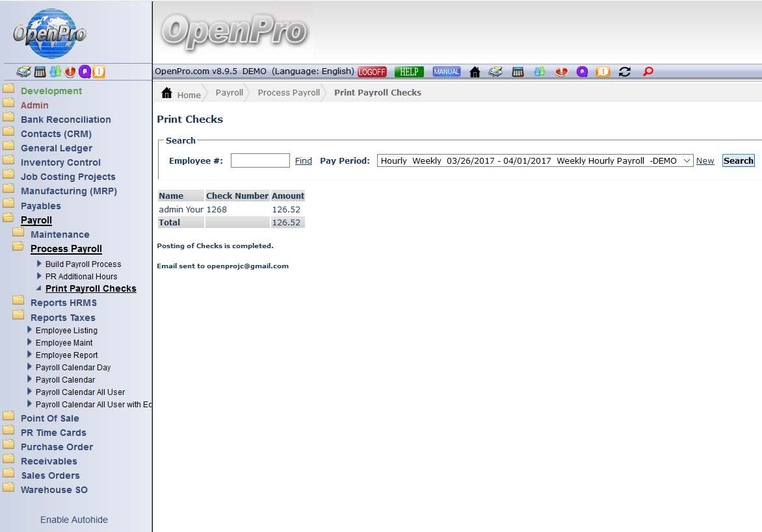Screen dimensions: 762x532
Task: Click the Find link beside Employee #
Action: [x=303, y=161]
